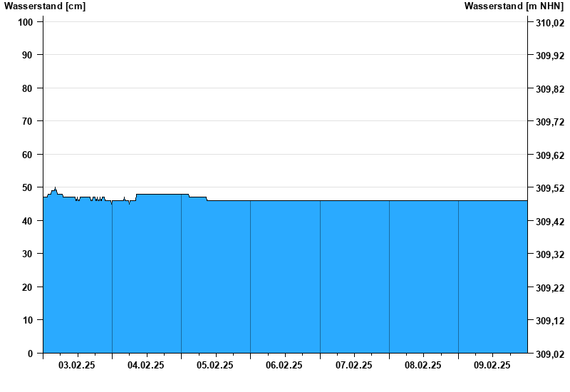Choose the 07.02.25 date label
570x392 pixels.
pos(354,366)
